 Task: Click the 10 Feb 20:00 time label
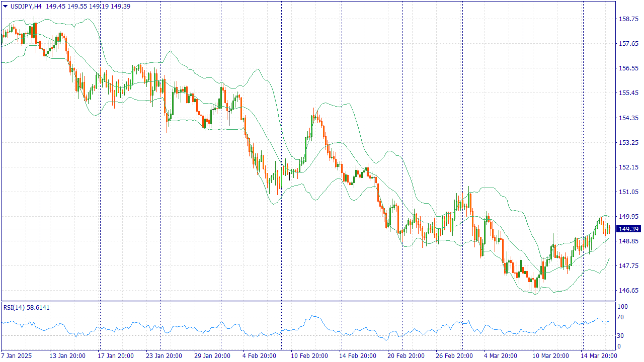pyautogui.click(x=309, y=356)
